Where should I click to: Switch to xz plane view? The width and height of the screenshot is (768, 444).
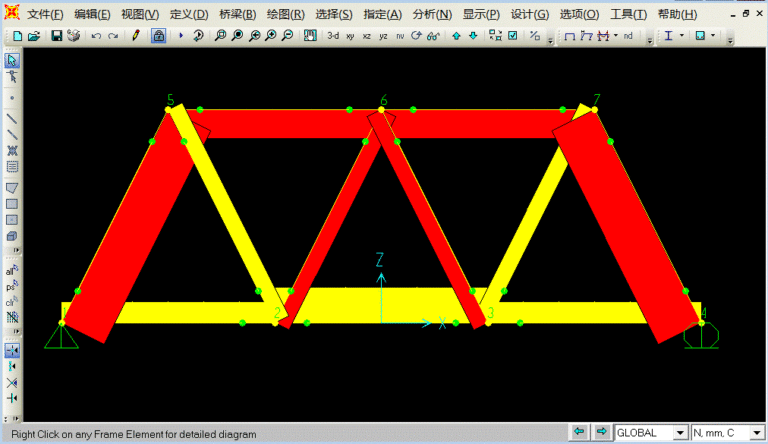[367, 36]
